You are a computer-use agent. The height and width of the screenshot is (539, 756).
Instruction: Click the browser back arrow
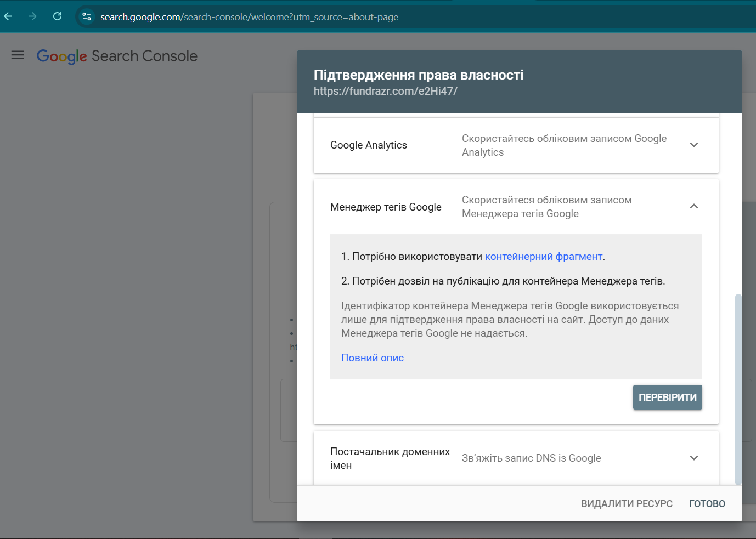coord(8,16)
